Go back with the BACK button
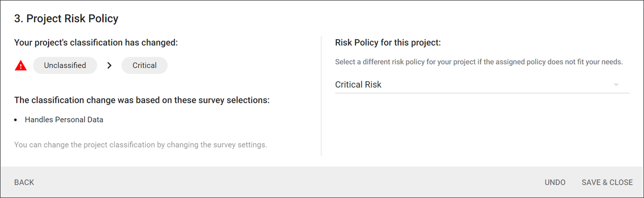 (24, 182)
